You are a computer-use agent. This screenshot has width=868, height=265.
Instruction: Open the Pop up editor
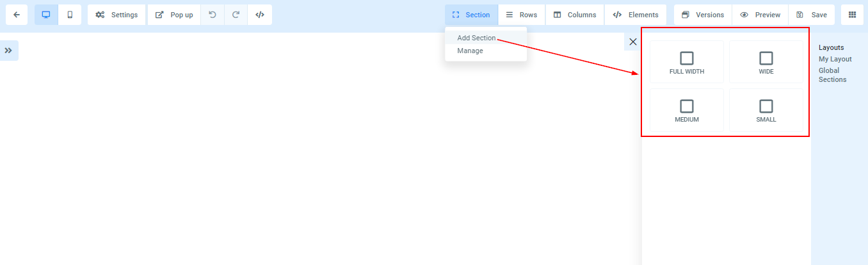(x=174, y=15)
